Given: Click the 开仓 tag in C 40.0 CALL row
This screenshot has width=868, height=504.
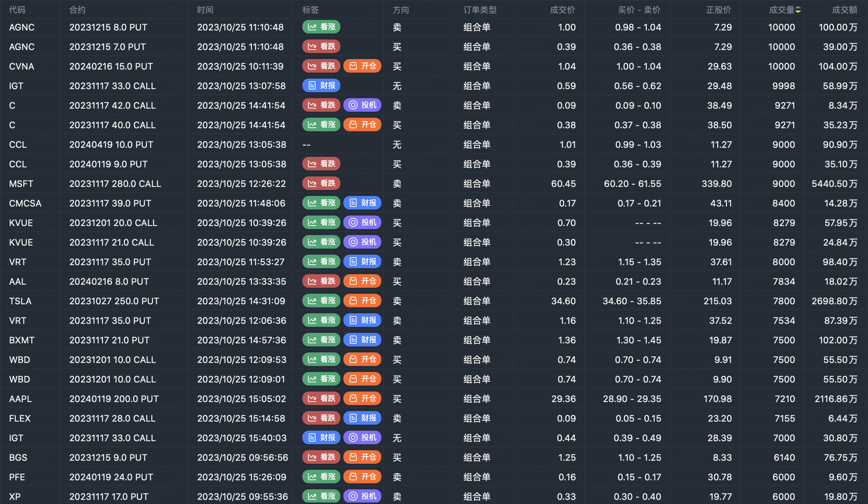Looking at the screenshot, I should [x=362, y=125].
